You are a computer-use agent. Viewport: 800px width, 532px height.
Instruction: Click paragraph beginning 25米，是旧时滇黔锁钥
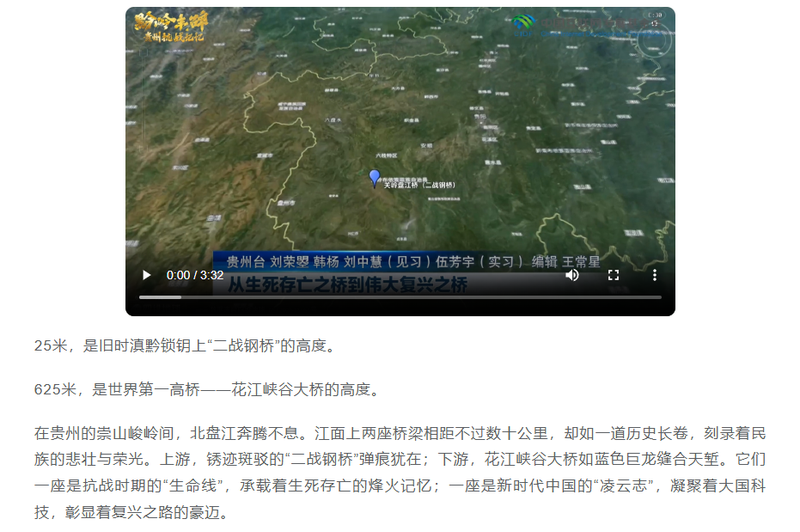[186, 346]
